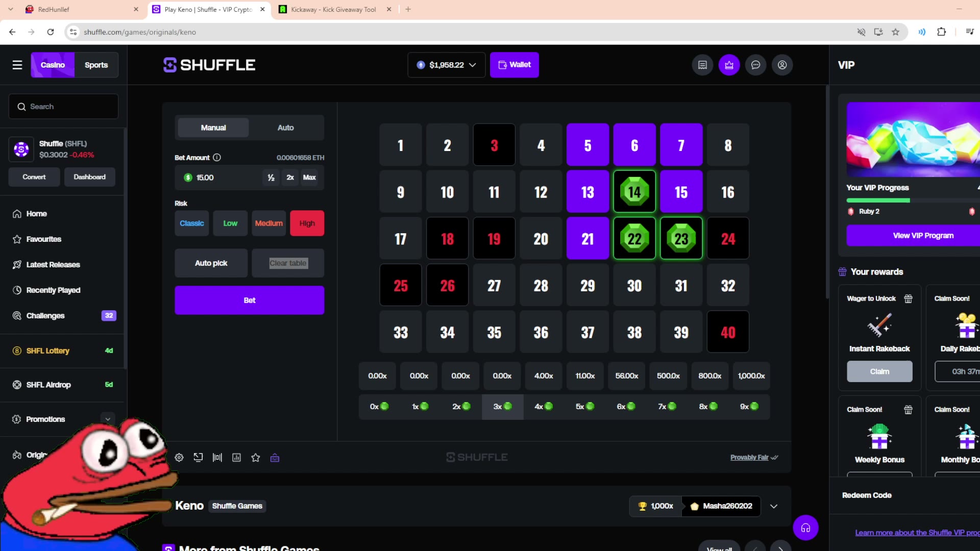The height and width of the screenshot is (551, 980).
Task: Open the live support headset button
Action: (805, 528)
